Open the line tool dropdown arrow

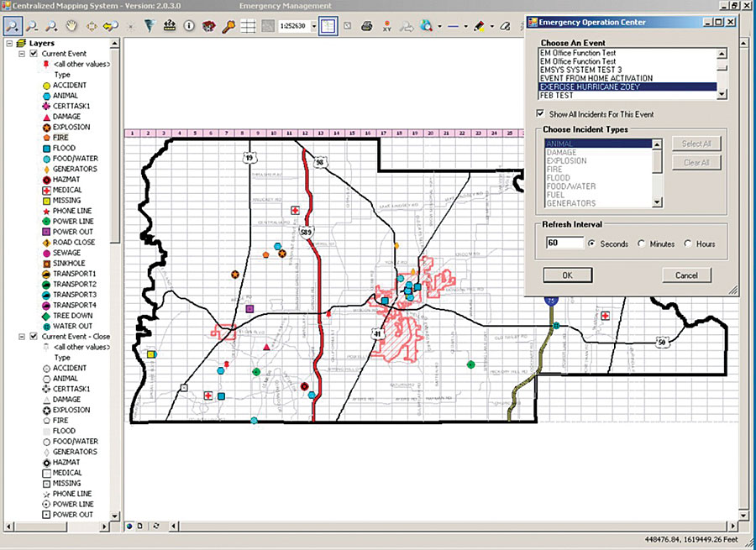(465, 26)
